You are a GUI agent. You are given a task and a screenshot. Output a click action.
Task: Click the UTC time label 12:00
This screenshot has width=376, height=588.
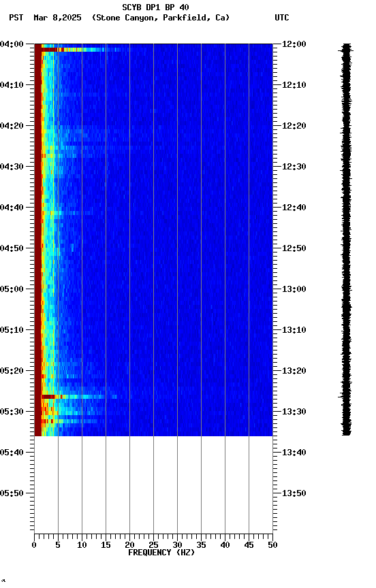[x=294, y=44]
